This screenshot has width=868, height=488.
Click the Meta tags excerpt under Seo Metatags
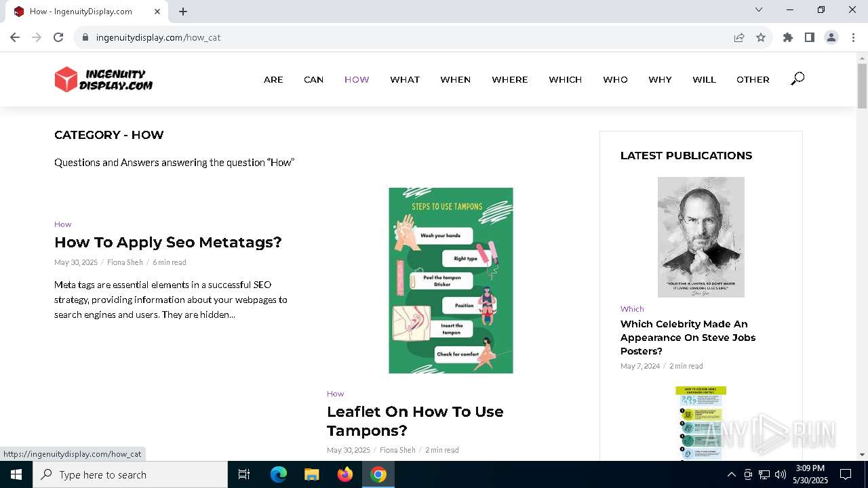click(x=171, y=300)
